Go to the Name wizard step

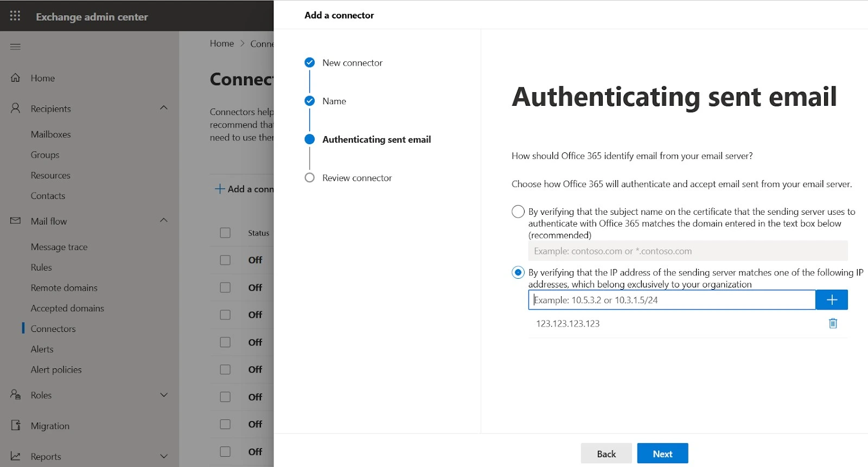pyautogui.click(x=334, y=101)
